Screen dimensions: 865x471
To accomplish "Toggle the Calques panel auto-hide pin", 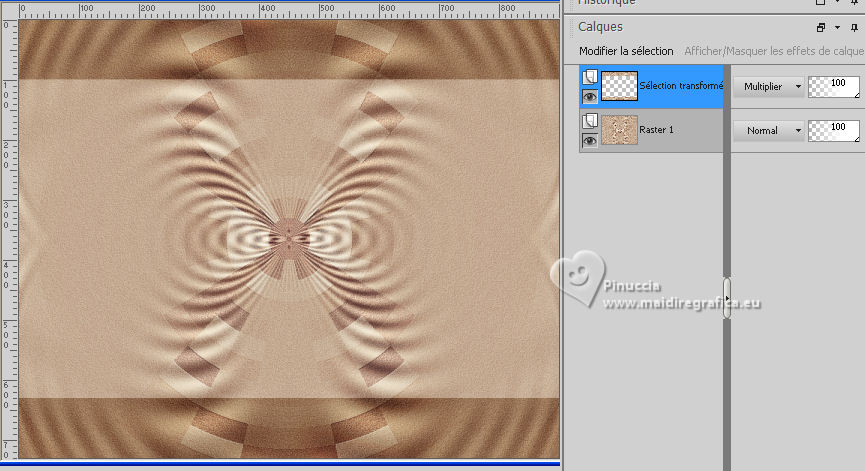I will click(x=854, y=27).
